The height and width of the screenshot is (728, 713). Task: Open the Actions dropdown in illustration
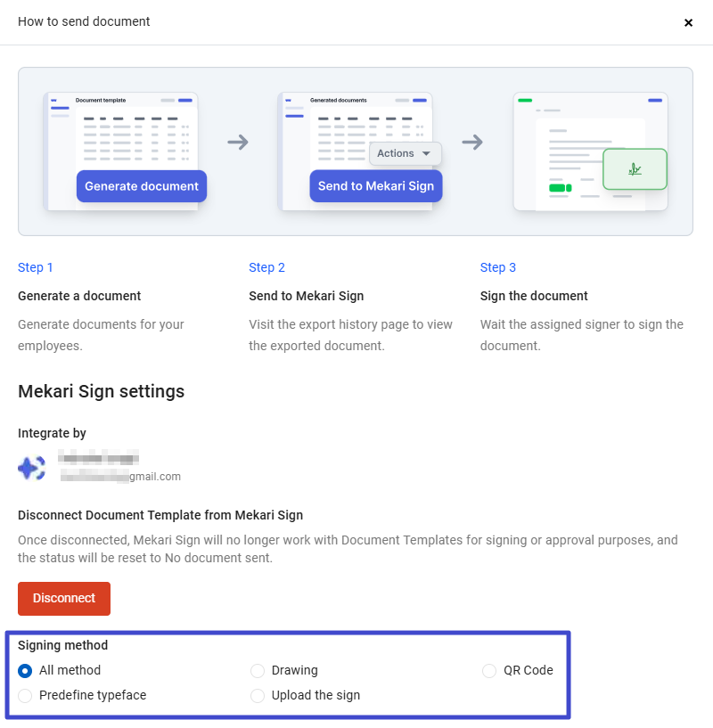(x=405, y=153)
